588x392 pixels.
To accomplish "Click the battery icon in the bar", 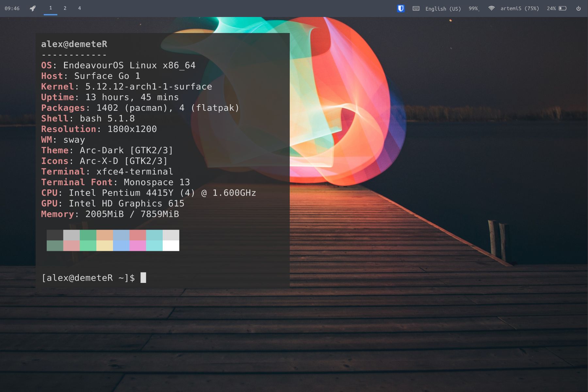I will [x=563, y=8].
